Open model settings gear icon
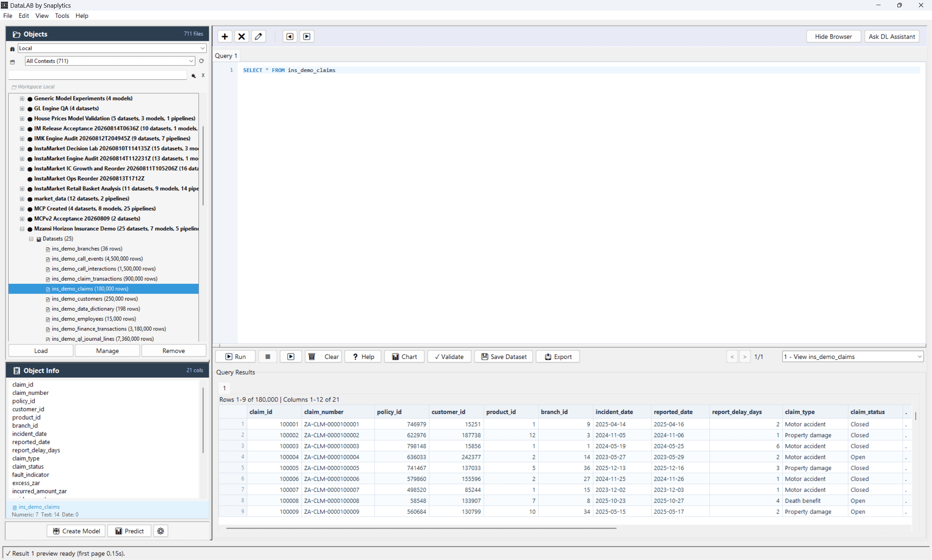 tap(161, 531)
